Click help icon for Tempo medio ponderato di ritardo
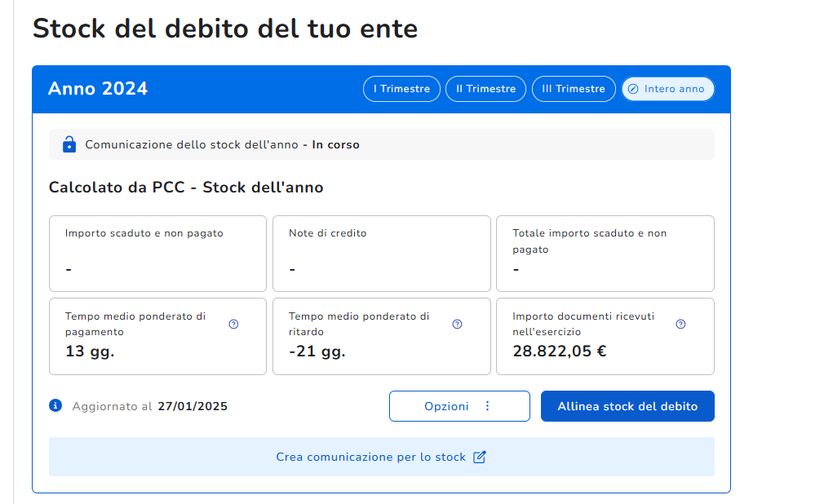The height and width of the screenshot is (504, 833). (x=457, y=324)
